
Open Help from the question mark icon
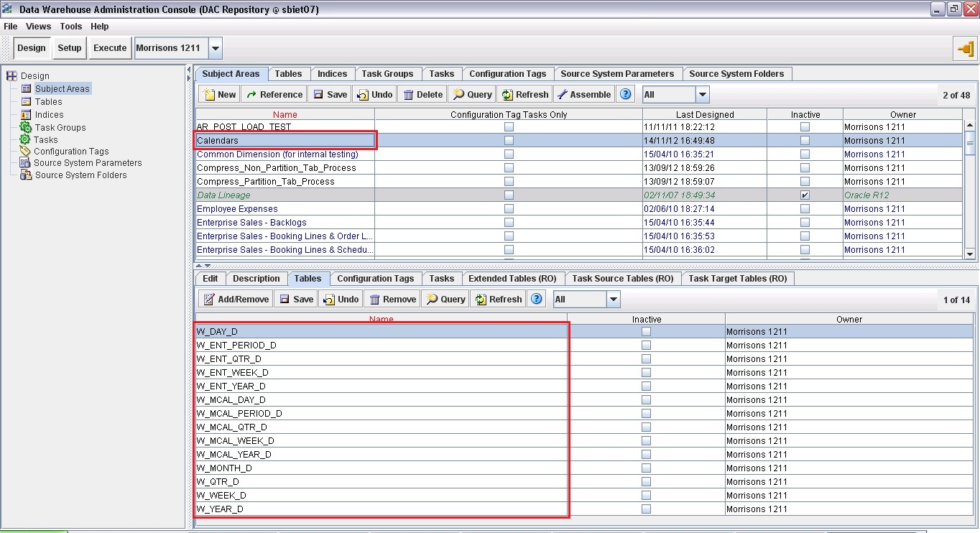[624, 93]
